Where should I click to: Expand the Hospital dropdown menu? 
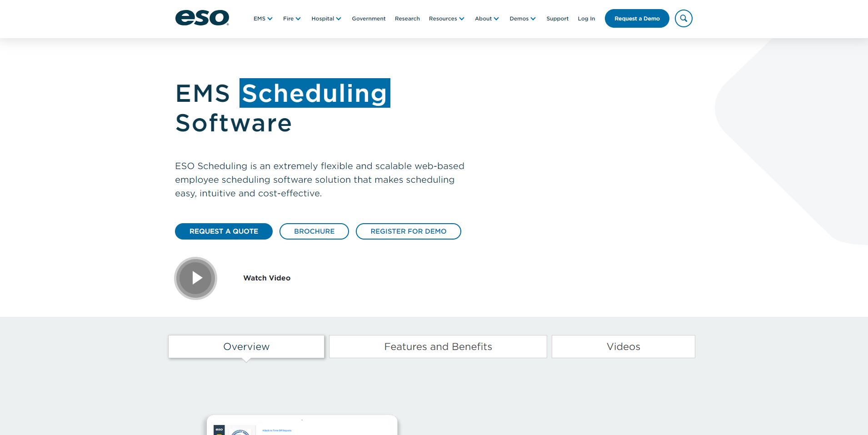pos(326,19)
